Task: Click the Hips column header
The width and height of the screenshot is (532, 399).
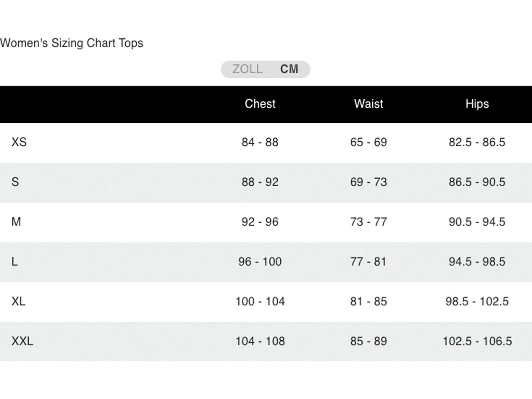Action: tap(477, 104)
